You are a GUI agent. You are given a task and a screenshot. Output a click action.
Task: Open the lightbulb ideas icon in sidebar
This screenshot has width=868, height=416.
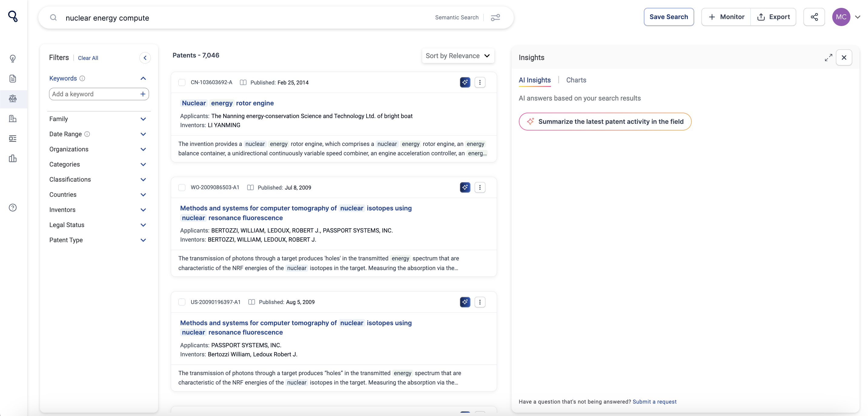pos(13,59)
